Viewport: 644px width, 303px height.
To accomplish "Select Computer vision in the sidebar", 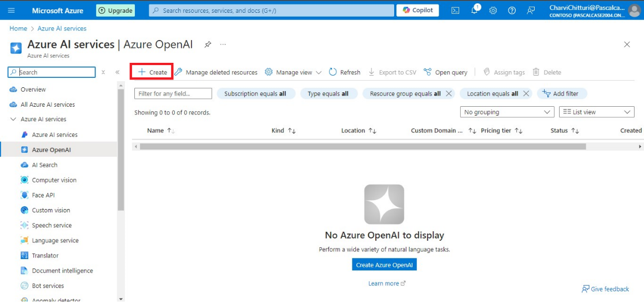I will (54, 180).
